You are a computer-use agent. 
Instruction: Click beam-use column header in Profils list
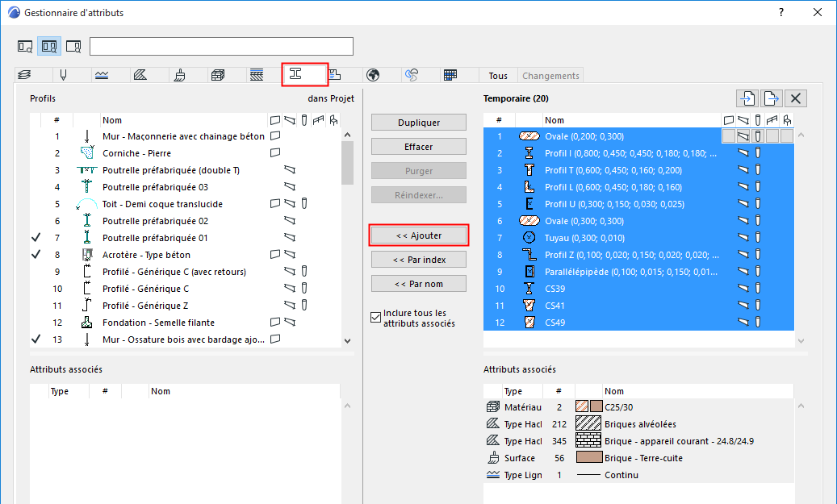coord(289,120)
